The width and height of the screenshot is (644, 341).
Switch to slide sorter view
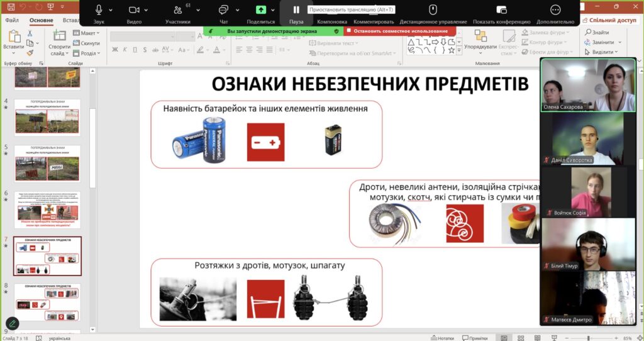click(521, 338)
